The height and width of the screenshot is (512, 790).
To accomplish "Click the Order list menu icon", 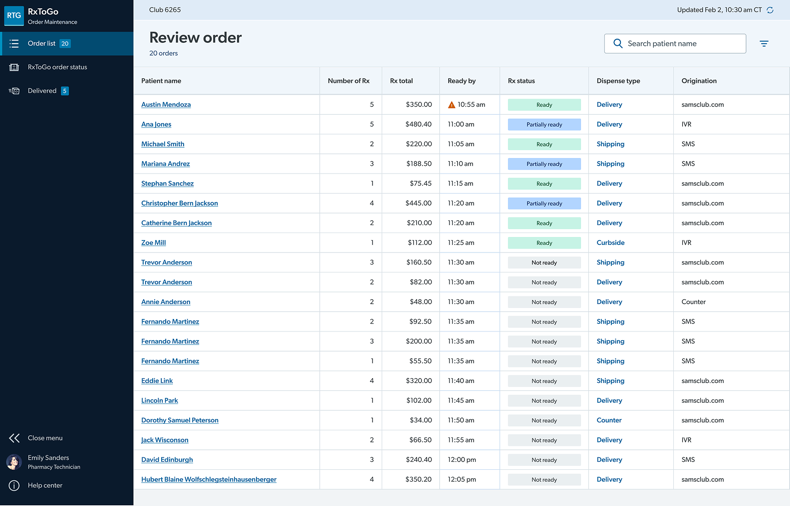I will pos(14,43).
